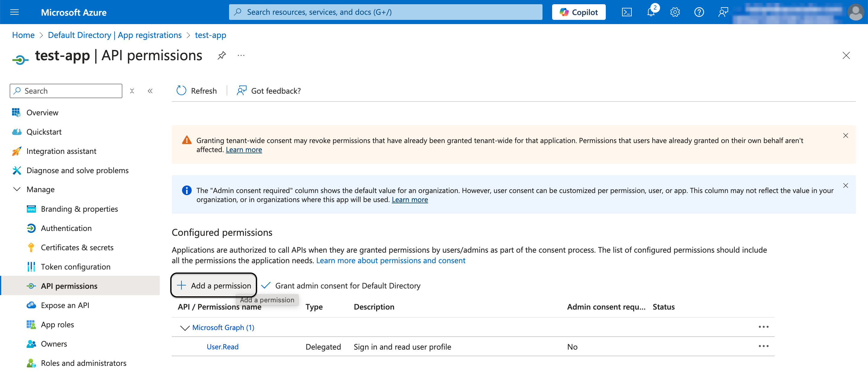
Task: Pin the API permissions blade
Action: click(x=222, y=55)
